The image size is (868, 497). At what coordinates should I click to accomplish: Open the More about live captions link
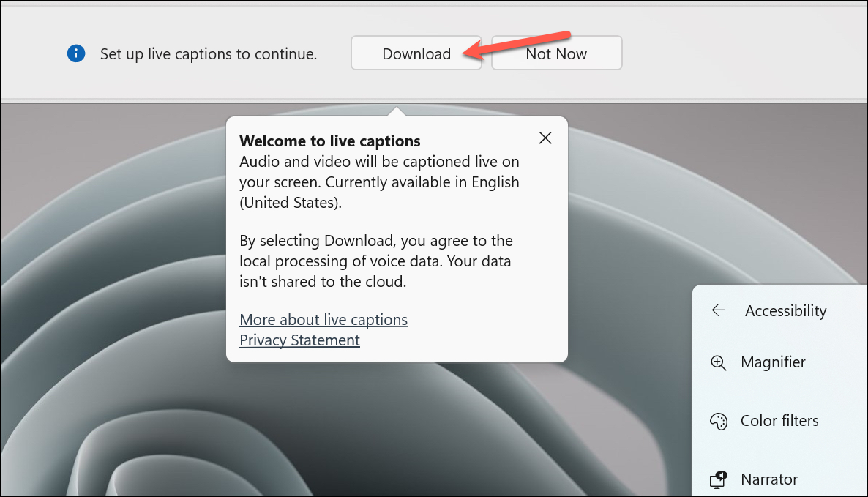[x=323, y=320]
